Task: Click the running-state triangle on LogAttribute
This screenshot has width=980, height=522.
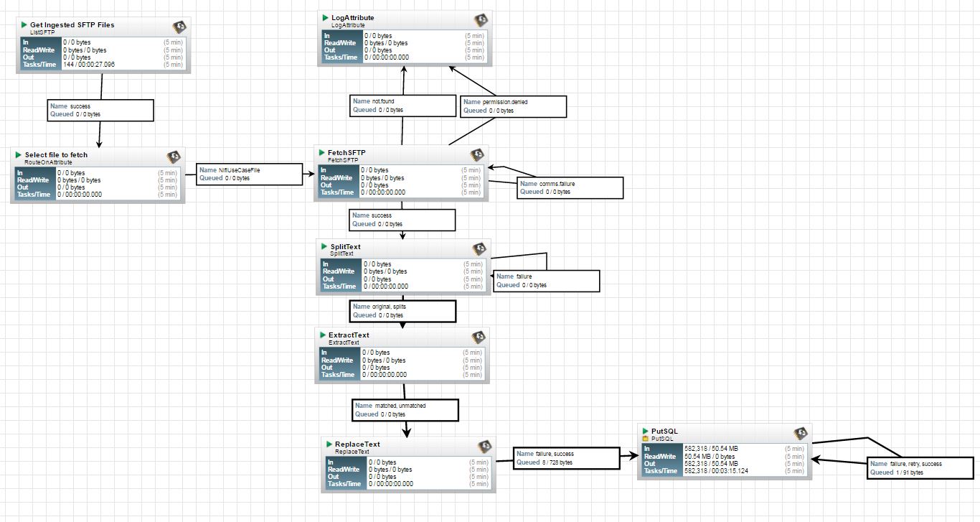Action: (x=324, y=17)
